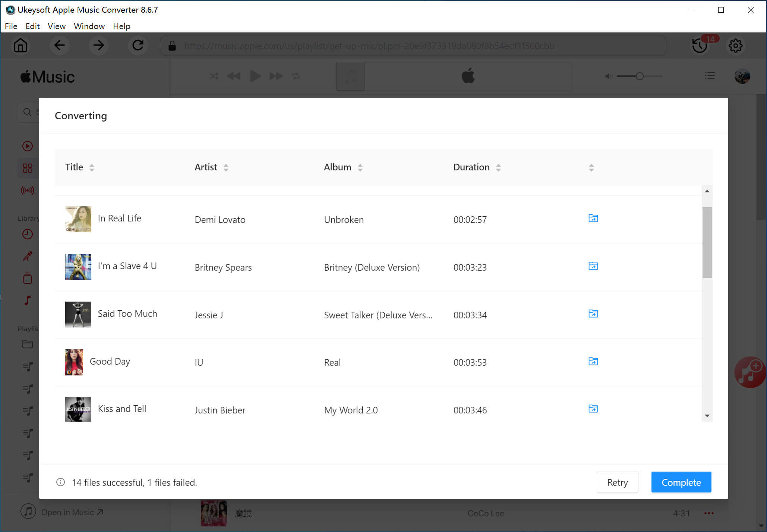Viewport: 767px width, 532px height.
Task: Click the home/library icon in sidebar
Action: pyautogui.click(x=20, y=46)
